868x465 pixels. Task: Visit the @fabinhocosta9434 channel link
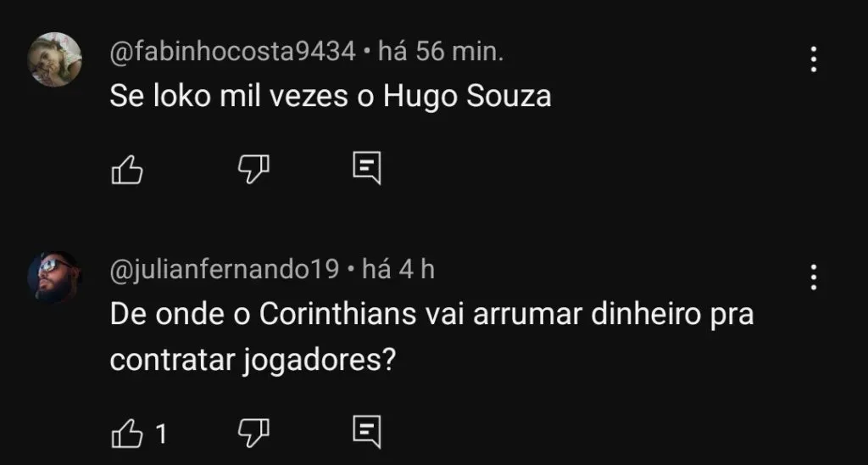coord(232,53)
